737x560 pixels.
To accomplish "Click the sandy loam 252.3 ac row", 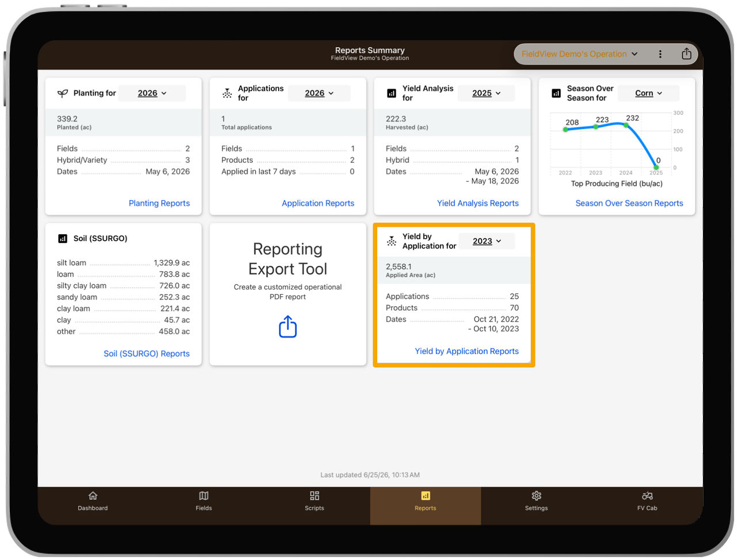I will (123, 297).
